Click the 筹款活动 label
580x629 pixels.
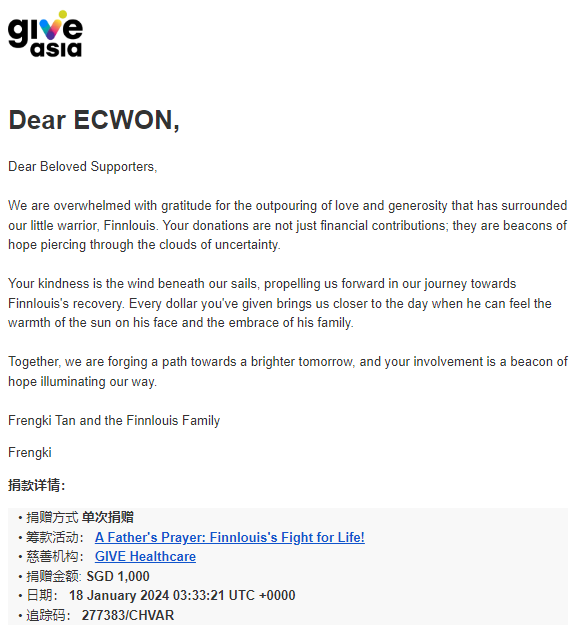55,537
